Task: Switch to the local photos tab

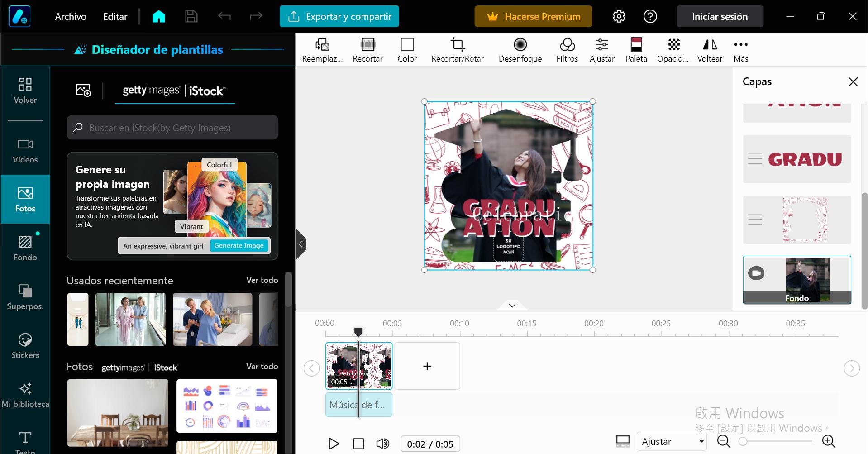Action: click(x=83, y=91)
